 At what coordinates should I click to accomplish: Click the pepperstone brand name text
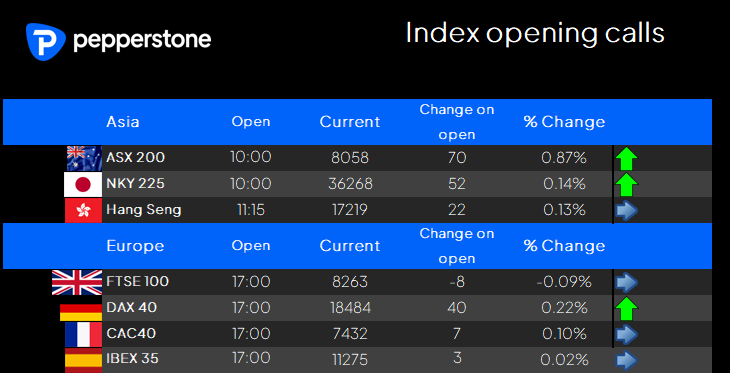click(x=142, y=41)
